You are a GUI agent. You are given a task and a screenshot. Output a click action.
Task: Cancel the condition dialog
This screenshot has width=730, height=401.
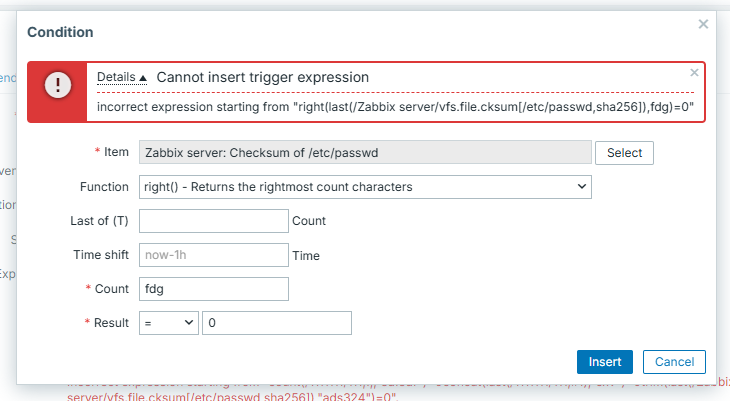[x=674, y=362]
